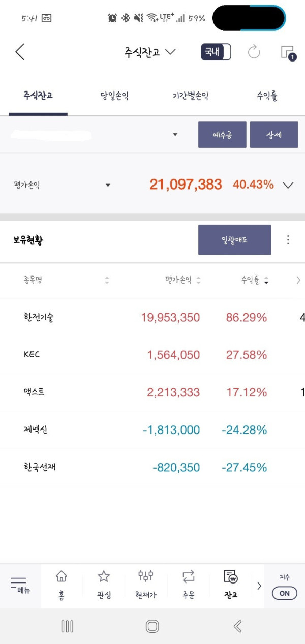Open the 관심 watchlist star icon

(x=104, y=585)
